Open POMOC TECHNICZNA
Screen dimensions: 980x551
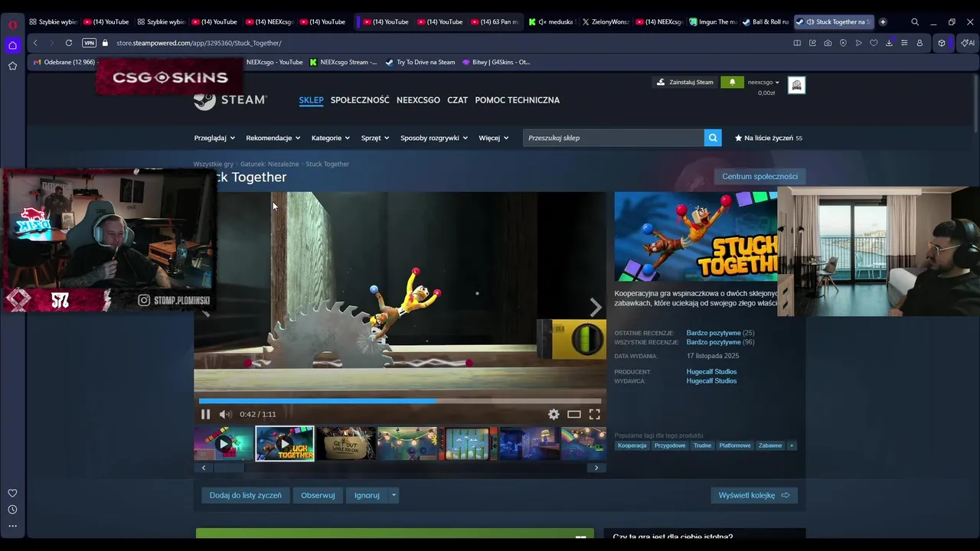517,99
